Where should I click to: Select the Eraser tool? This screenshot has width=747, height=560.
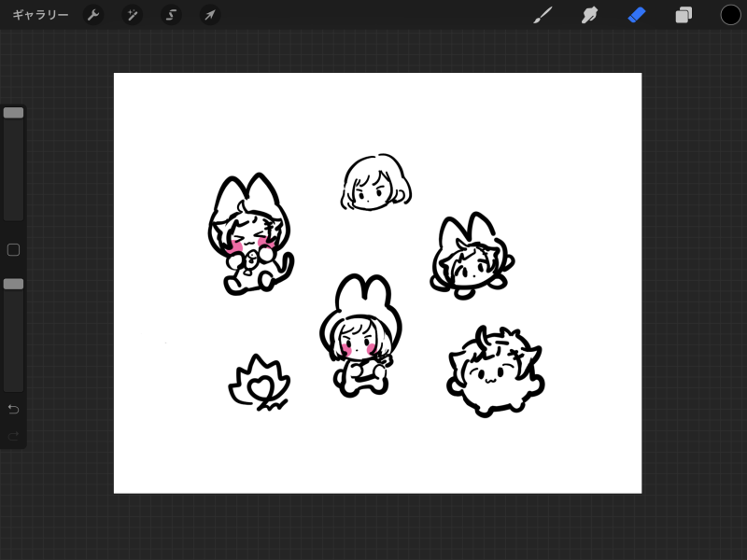tap(637, 15)
